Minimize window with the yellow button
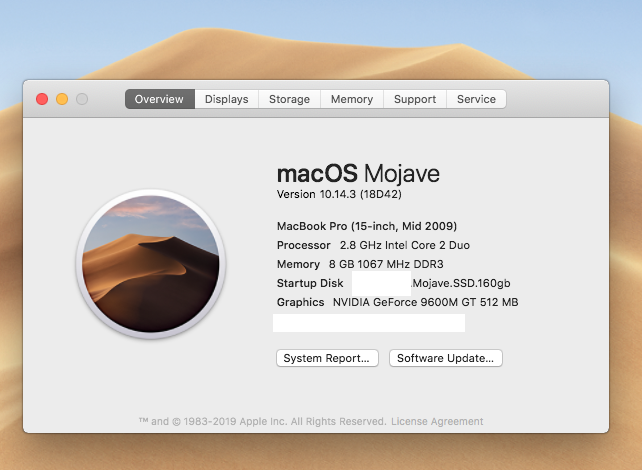The image size is (642, 470). (x=62, y=99)
